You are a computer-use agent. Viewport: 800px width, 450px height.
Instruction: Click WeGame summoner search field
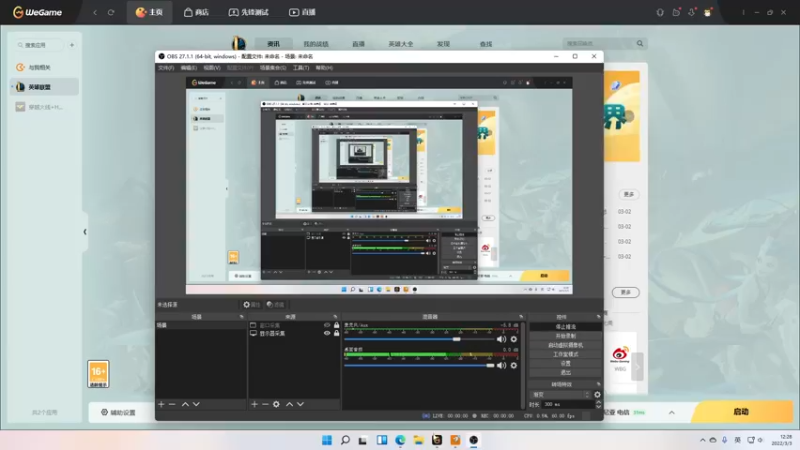(598, 43)
